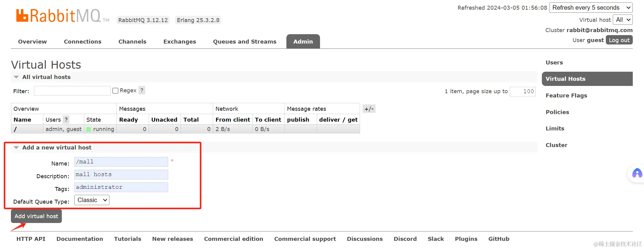Select Virtual Hosts in admin sidebar
Screen dimensions: 644x249
click(587, 79)
